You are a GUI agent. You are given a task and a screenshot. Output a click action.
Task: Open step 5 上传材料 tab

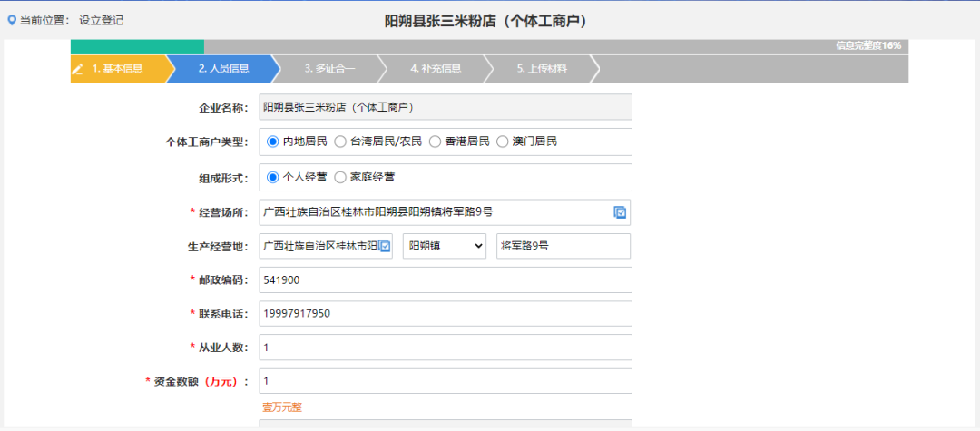click(x=542, y=68)
